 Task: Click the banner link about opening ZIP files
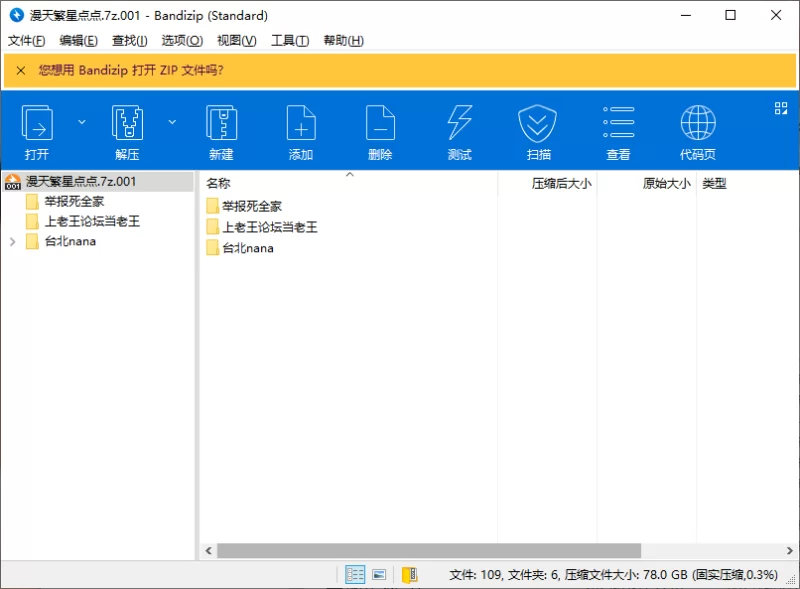click(131, 70)
